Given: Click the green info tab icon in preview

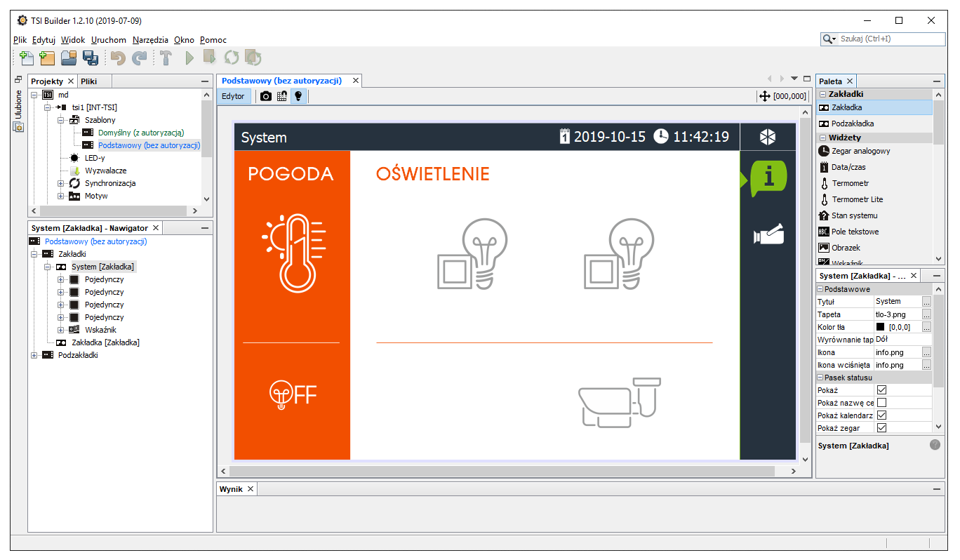Looking at the screenshot, I should pyautogui.click(x=768, y=178).
